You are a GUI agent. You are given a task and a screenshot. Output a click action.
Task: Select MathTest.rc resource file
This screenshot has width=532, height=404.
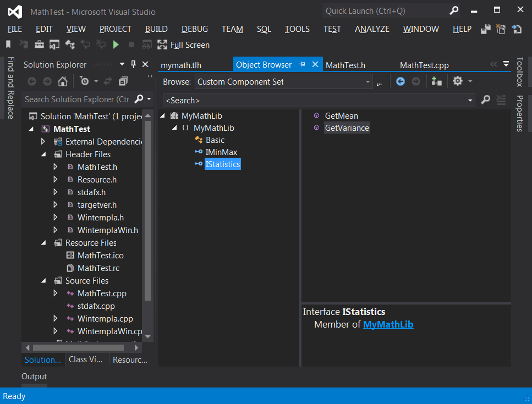click(x=98, y=268)
